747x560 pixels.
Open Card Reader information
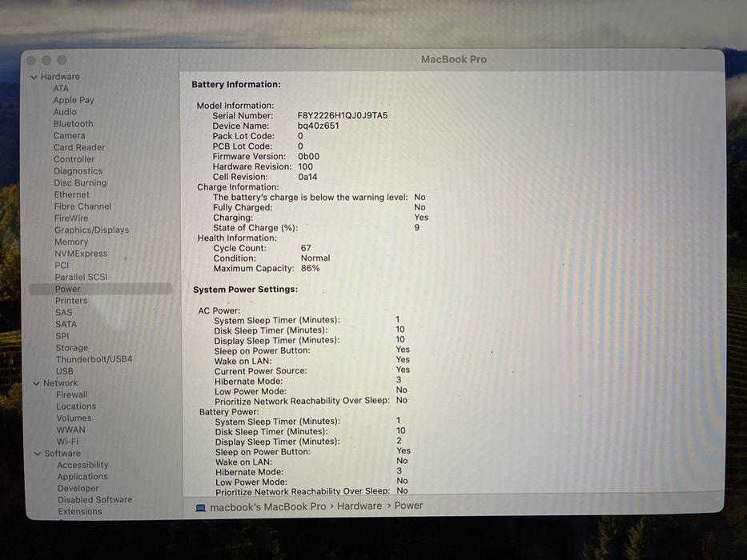[79, 148]
